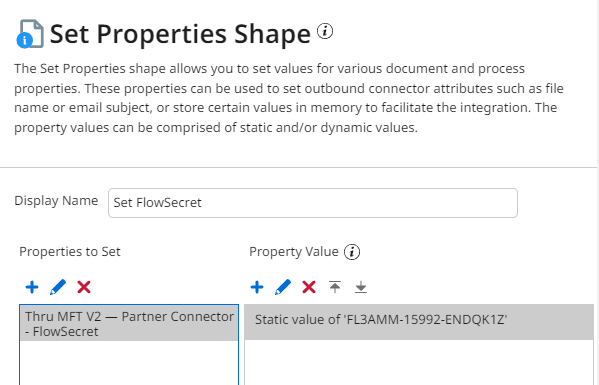Add a new property under Properties to Set
This screenshot has height=385, width=599.
click(32, 287)
